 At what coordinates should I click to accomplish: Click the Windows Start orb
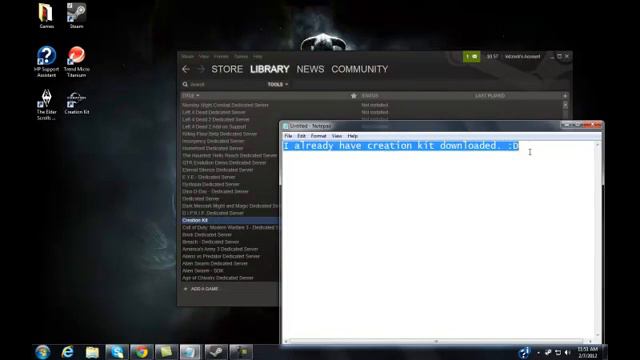[43, 352]
